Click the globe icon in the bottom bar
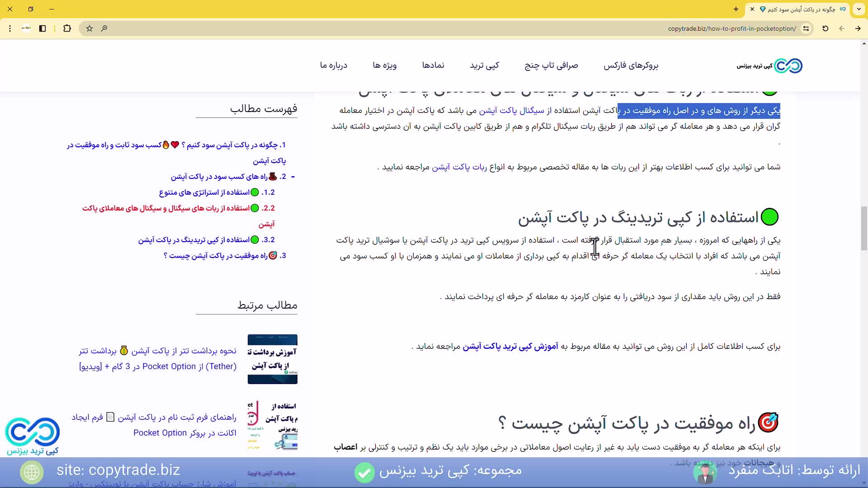Screen dimensions: 868x488 [x=32, y=472]
